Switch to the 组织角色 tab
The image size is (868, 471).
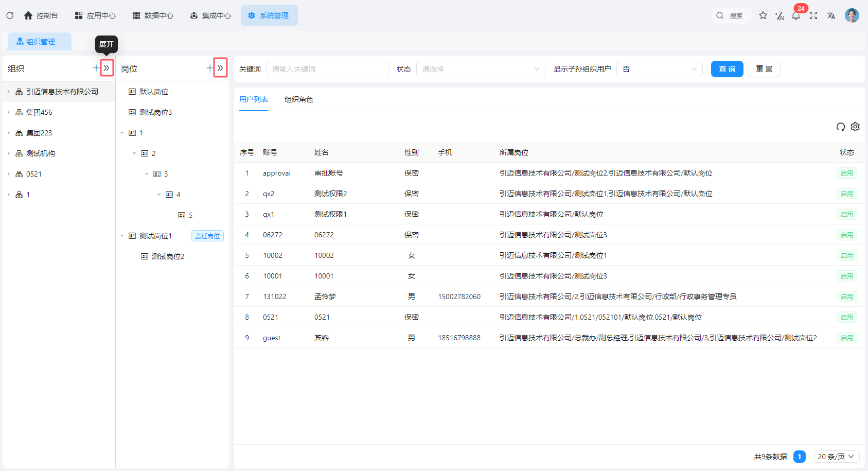pyautogui.click(x=298, y=99)
